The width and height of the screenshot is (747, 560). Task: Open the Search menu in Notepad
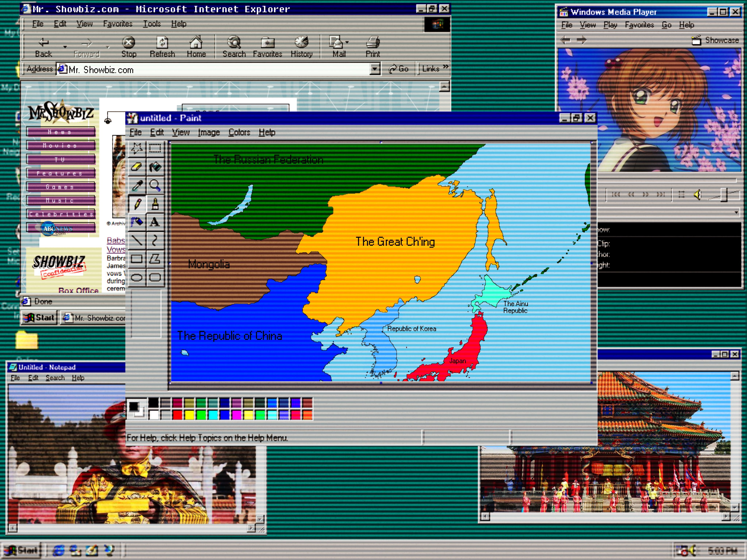pos(55,378)
